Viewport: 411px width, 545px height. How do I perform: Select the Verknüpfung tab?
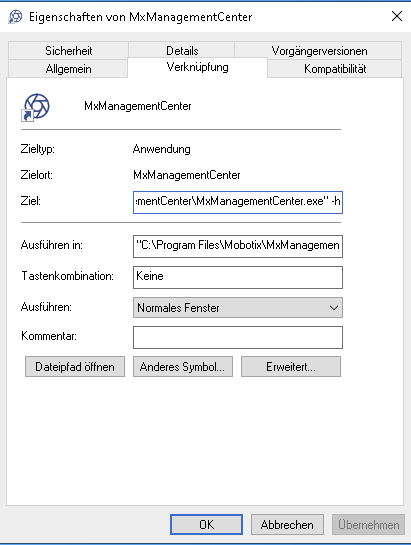(198, 67)
